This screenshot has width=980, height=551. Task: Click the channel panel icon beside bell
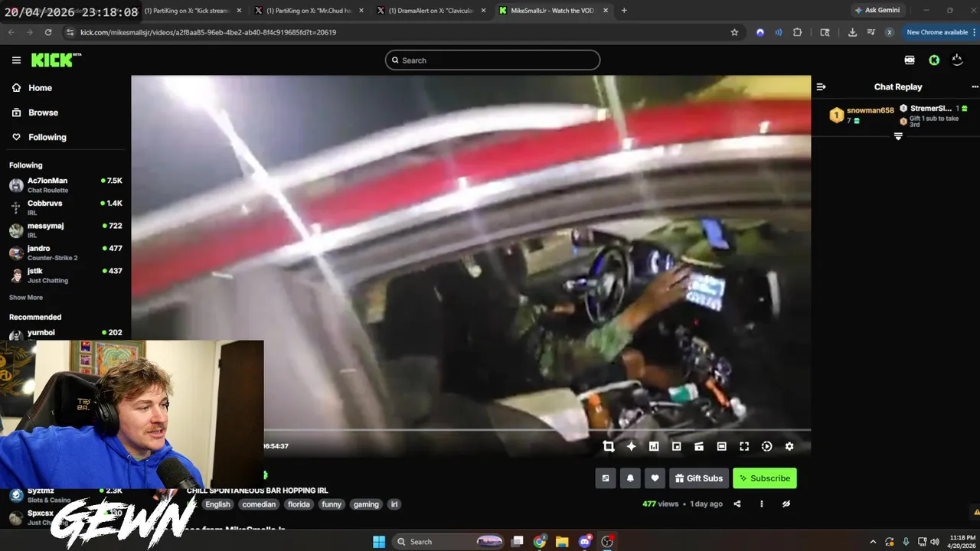(606, 478)
